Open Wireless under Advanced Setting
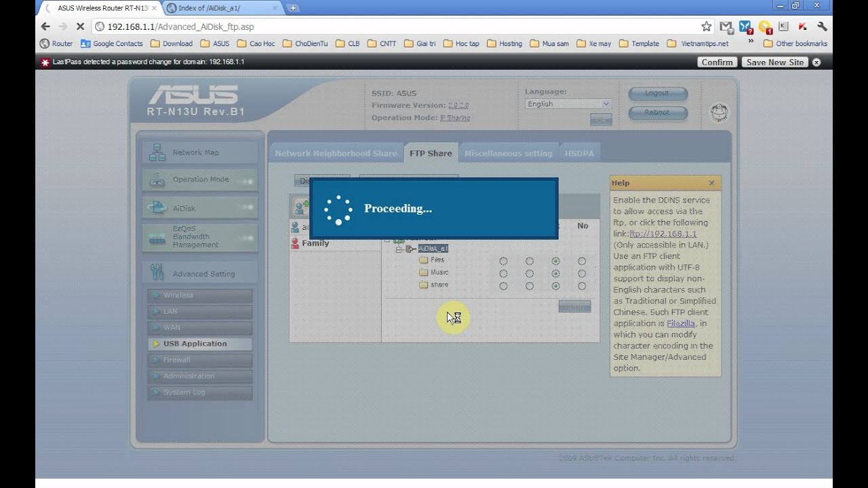The width and height of the screenshot is (868, 488). tap(199, 296)
